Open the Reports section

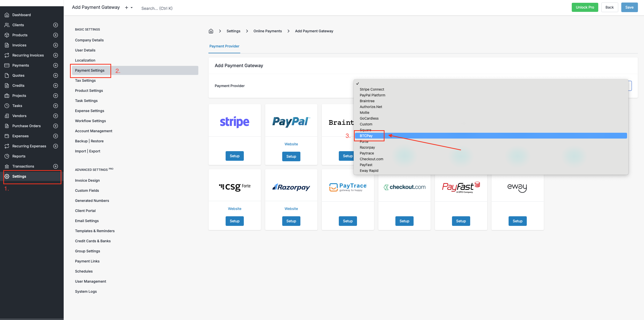click(18, 156)
